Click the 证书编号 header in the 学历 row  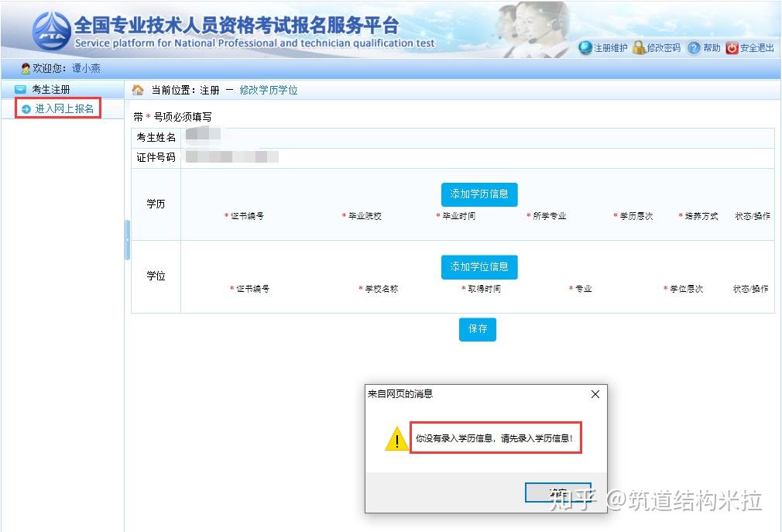click(x=247, y=216)
